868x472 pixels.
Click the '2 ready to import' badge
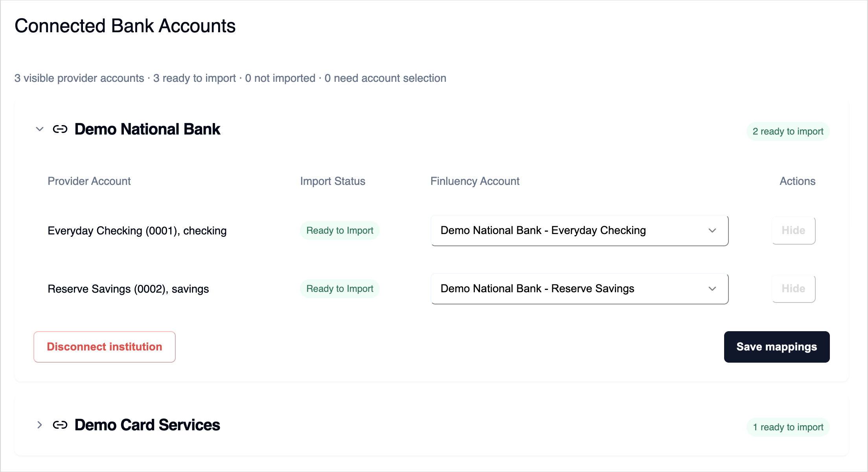788,131
